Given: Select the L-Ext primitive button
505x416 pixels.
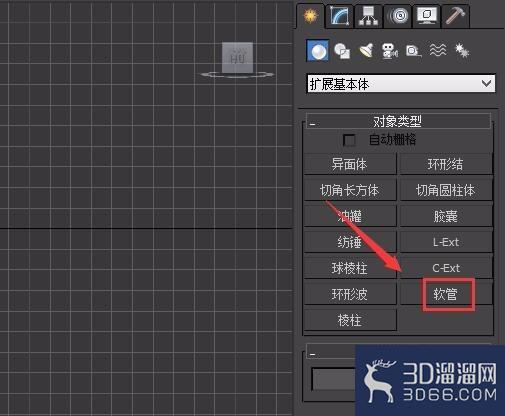Looking at the screenshot, I should [446, 242].
